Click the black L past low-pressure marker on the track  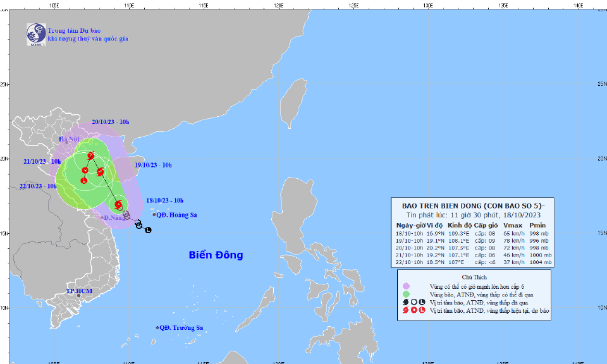[148, 230]
